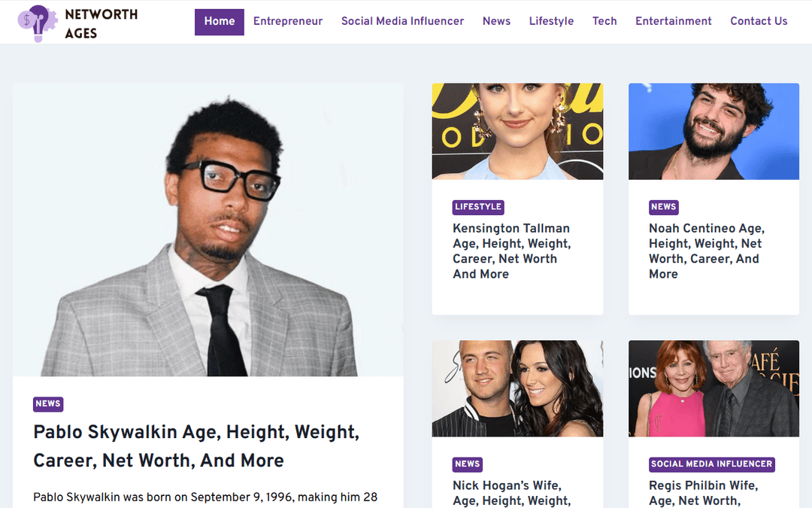This screenshot has width=812, height=508.
Task: Click Pablo Skywalkin born September 9 excerpt
Action: 205,497
